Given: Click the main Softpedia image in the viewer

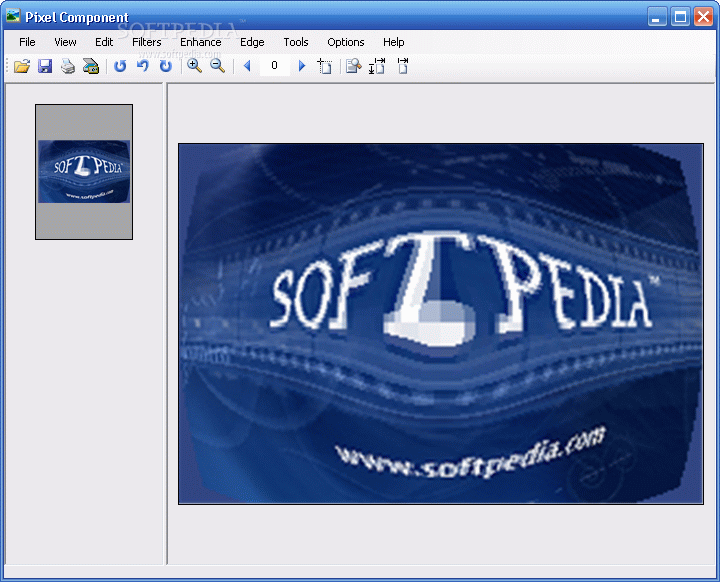Looking at the screenshot, I should pos(441,324).
